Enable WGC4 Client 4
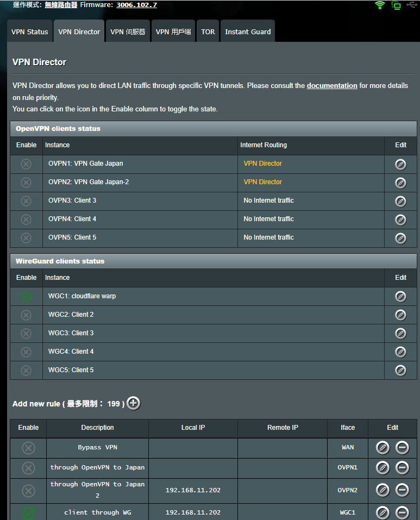420x520 pixels. coord(26,352)
